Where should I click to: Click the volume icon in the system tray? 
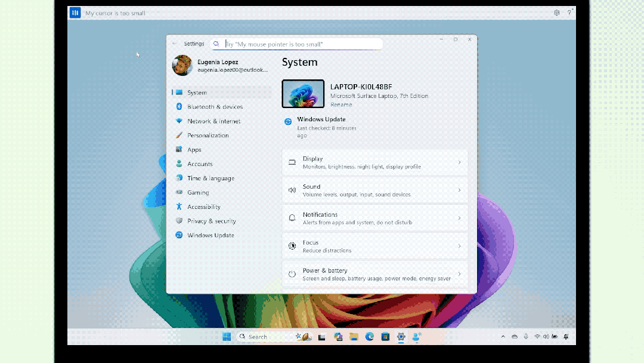click(546, 337)
